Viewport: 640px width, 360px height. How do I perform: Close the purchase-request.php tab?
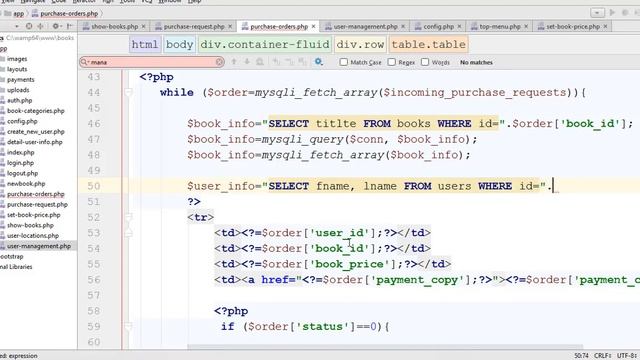tap(230, 26)
